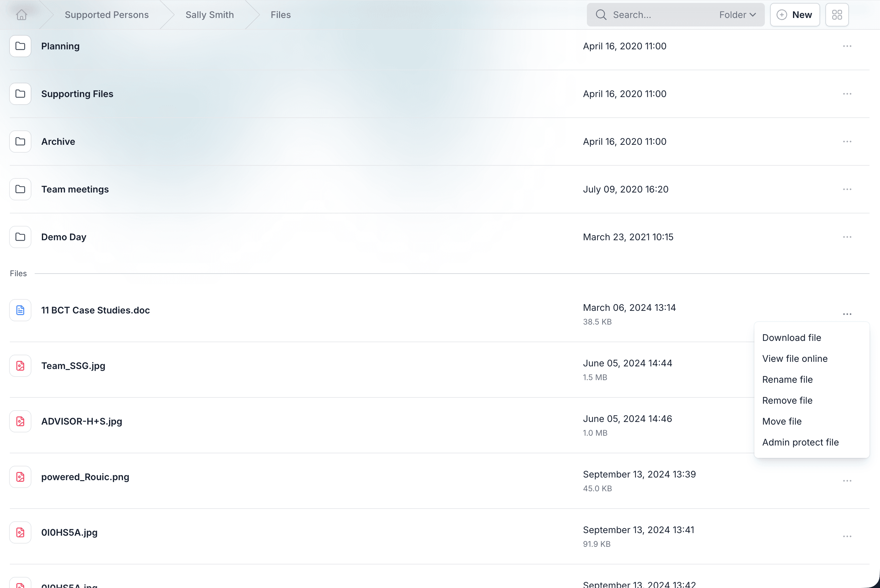Open more options for Team meetings folder
880x588 pixels.
click(847, 189)
